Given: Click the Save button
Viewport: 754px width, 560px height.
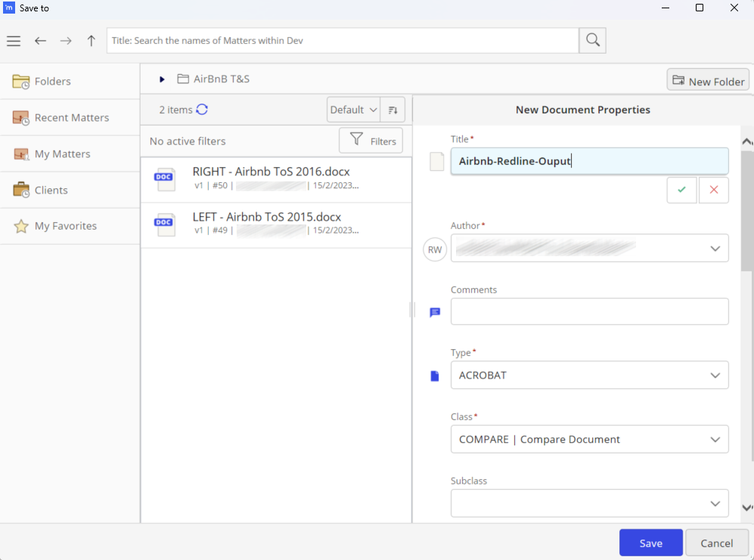Looking at the screenshot, I should pyautogui.click(x=650, y=543).
